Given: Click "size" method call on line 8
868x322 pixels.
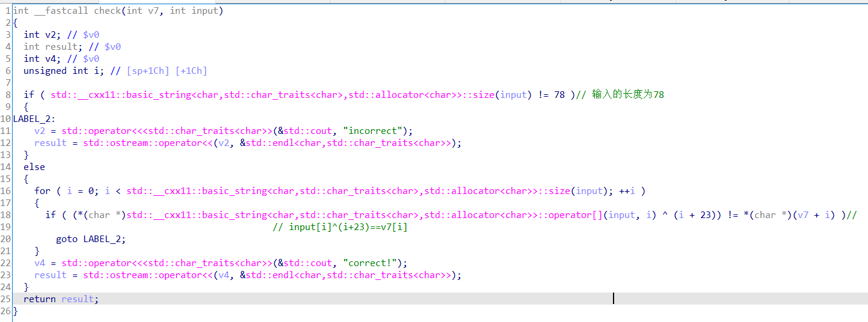Looking at the screenshot, I should [484, 95].
